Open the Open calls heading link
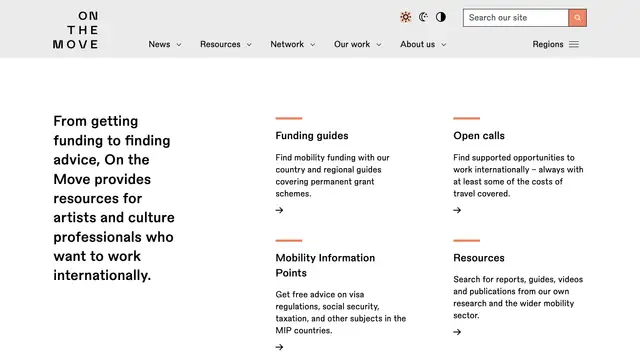 [x=479, y=136]
